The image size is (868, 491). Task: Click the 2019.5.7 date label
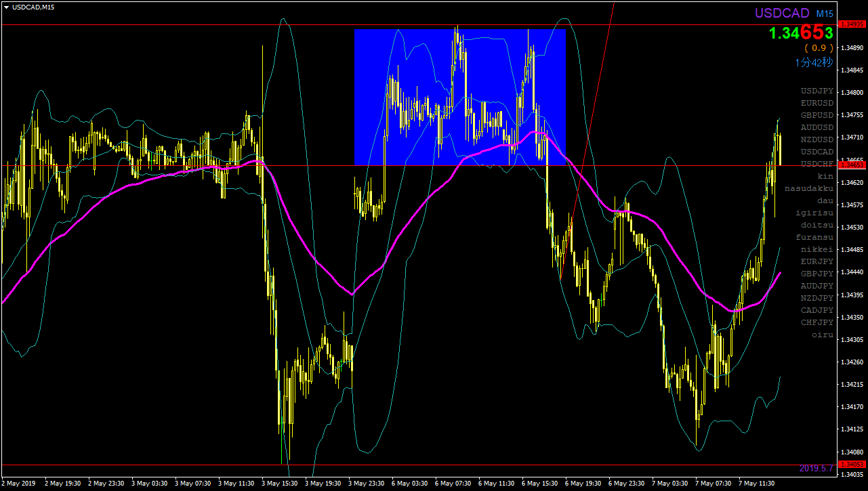pos(817,468)
